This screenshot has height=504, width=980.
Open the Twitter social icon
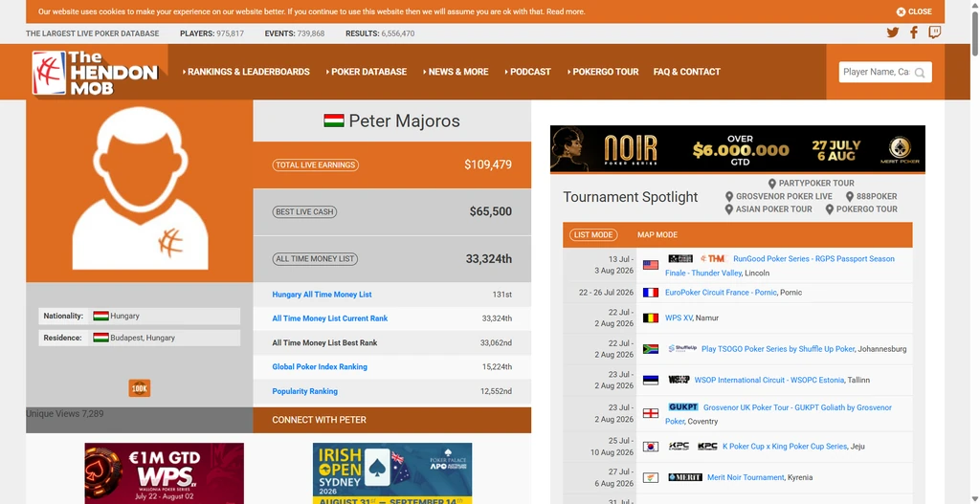893,33
